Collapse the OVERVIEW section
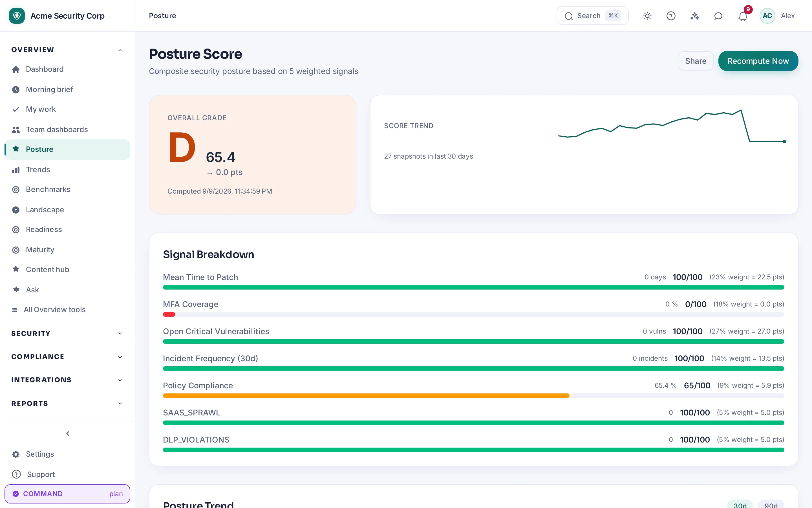 [x=67, y=50]
